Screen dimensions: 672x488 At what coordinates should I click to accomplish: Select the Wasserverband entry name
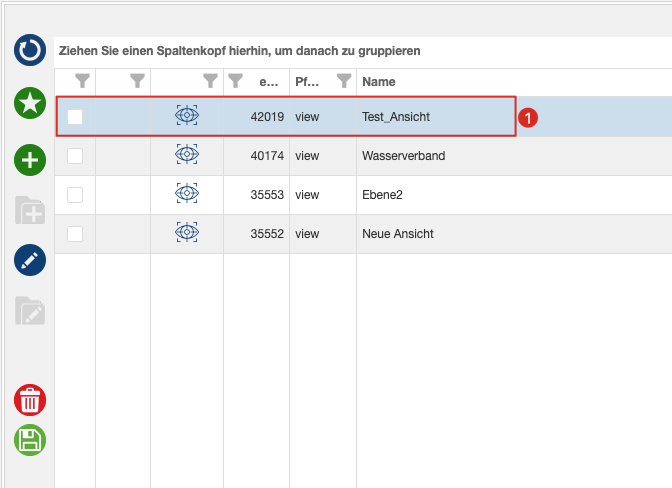[404, 156]
